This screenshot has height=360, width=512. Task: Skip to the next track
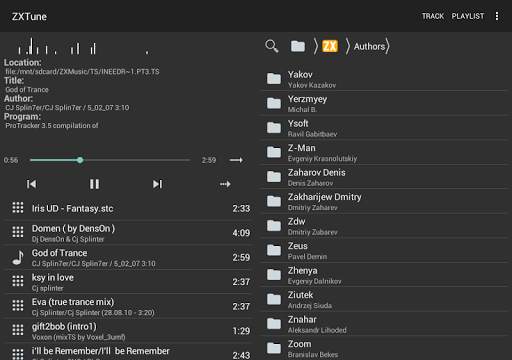(x=157, y=184)
